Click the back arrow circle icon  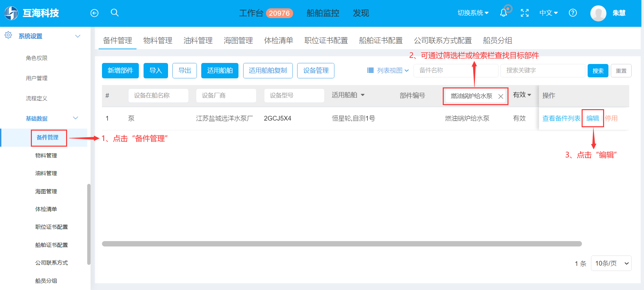pos(95,13)
